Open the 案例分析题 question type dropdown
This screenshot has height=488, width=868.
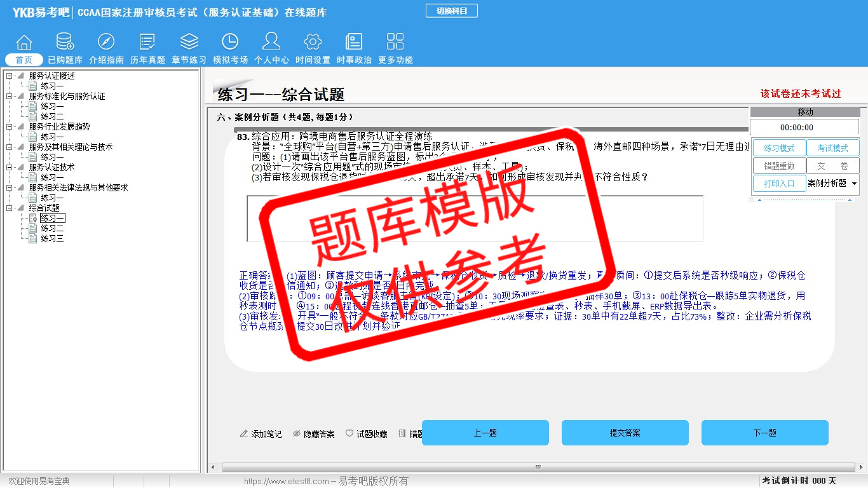coord(853,184)
